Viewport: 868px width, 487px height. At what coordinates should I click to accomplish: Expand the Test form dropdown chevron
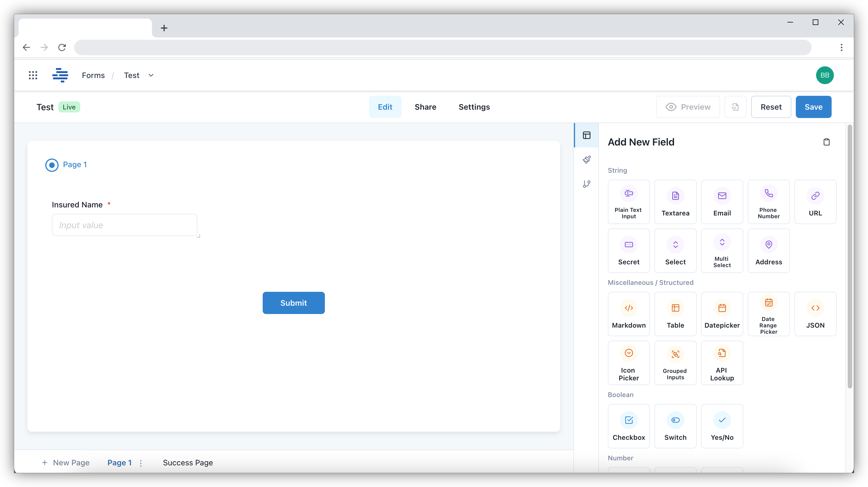pyautogui.click(x=151, y=75)
